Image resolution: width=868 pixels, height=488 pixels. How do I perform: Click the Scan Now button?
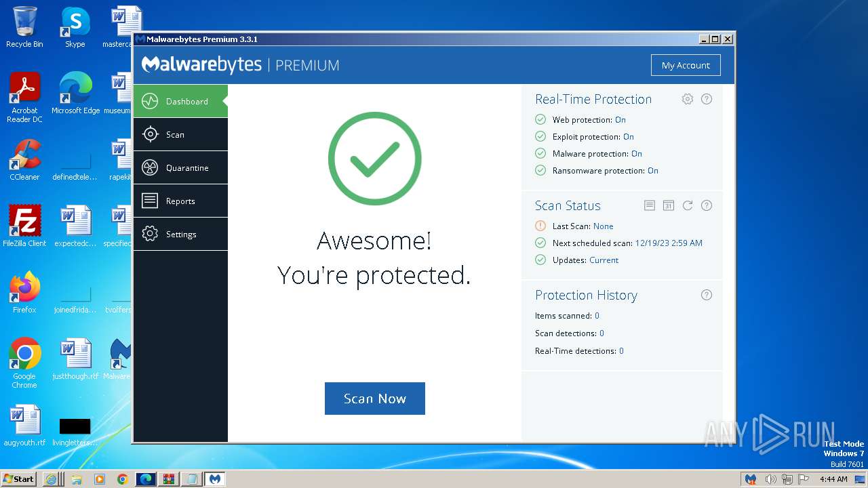pos(375,399)
